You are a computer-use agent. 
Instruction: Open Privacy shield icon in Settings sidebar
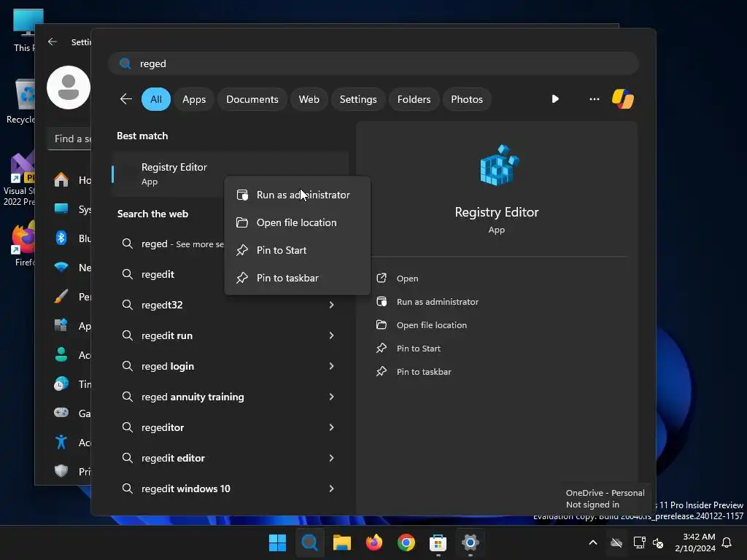click(61, 471)
